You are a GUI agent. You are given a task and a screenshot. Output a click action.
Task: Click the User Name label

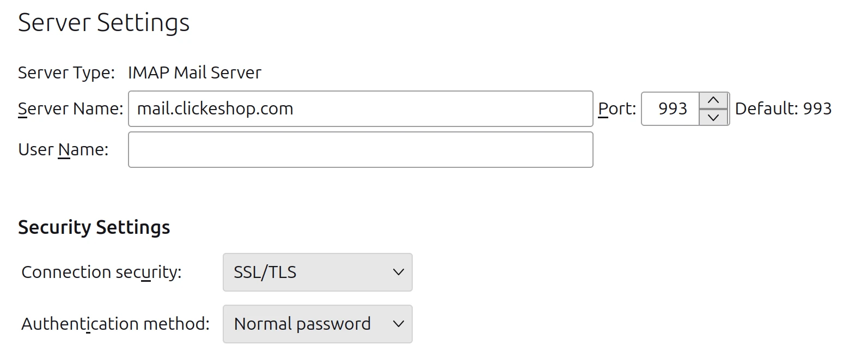click(64, 149)
